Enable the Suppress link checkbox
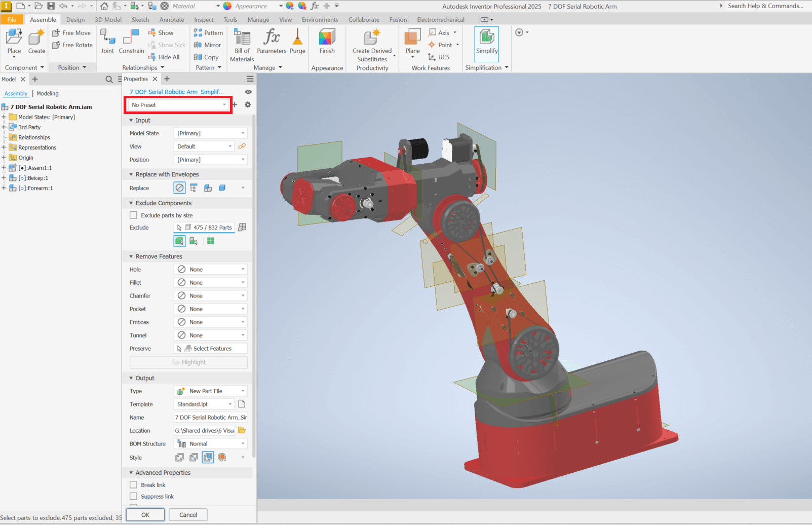Screen dimensions: 812x525 tap(134, 497)
